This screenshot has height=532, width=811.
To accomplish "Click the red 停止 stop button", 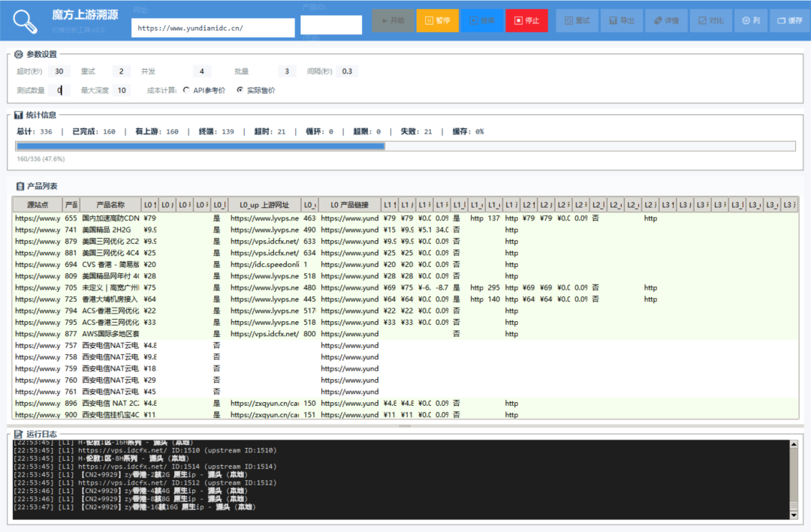I will [x=526, y=21].
